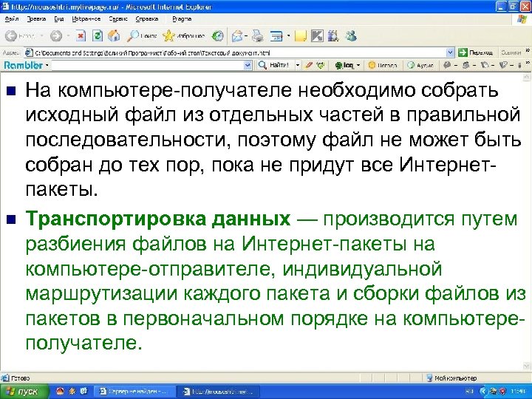This screenshot has width=532, height=399.
Task: Open the History clock icon
Action: click(217, 35)
